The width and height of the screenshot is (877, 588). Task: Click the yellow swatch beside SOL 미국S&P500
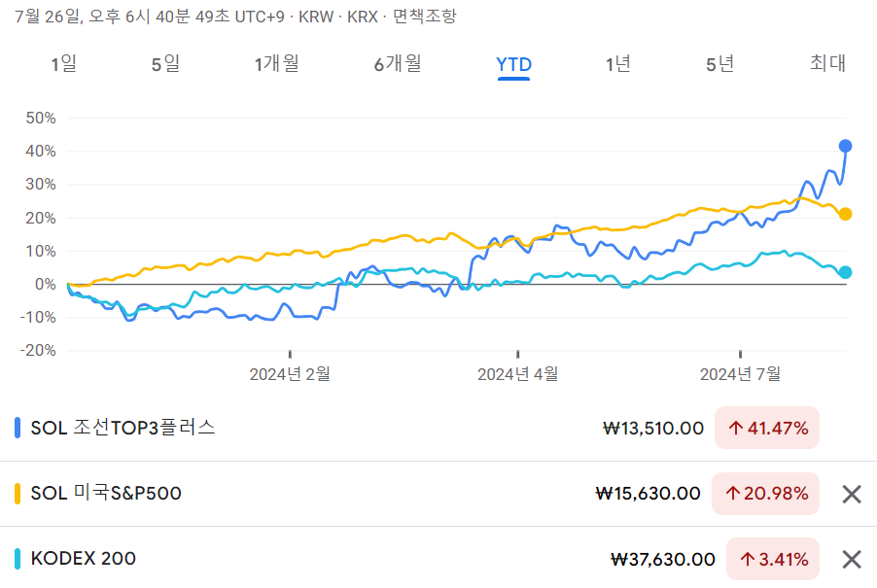tap(18, 494)
